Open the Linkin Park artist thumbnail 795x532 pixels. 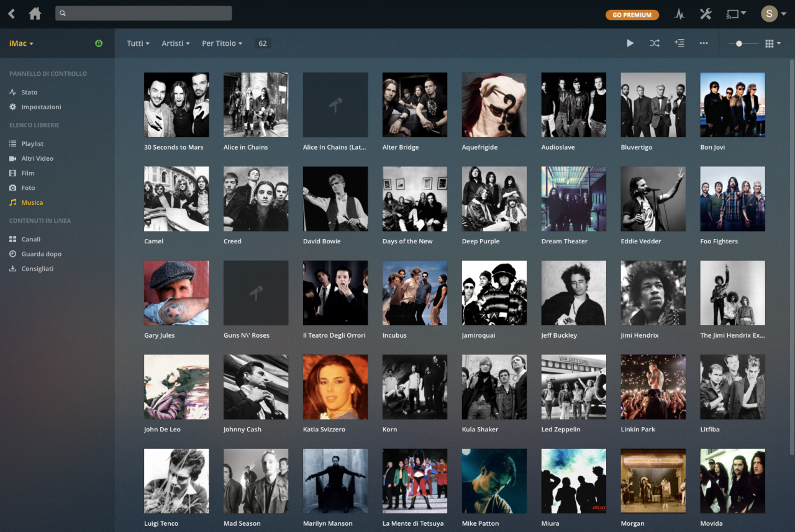tap(653, 387)
